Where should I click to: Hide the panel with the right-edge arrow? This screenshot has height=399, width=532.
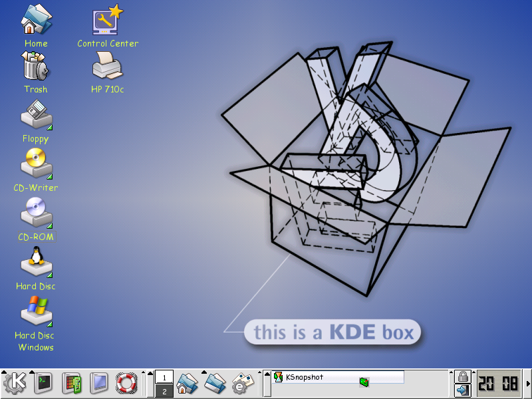(x=528, y=384)
